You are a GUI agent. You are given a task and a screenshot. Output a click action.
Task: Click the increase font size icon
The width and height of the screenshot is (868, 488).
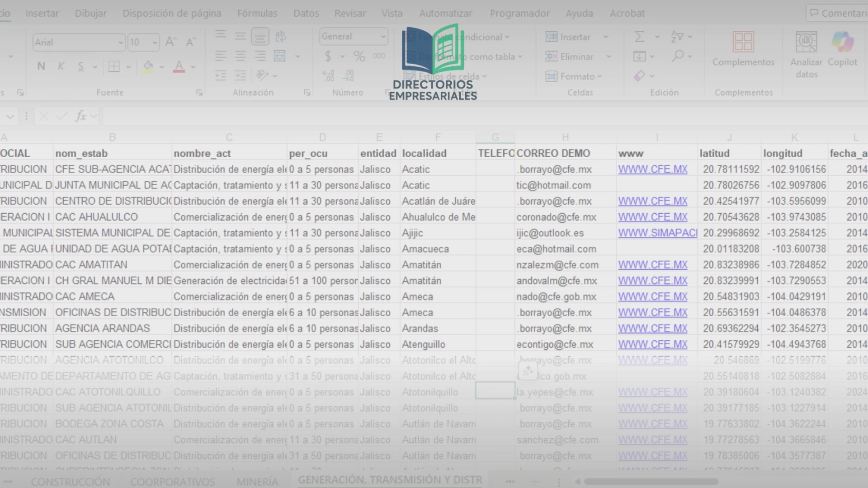[170, 42]
